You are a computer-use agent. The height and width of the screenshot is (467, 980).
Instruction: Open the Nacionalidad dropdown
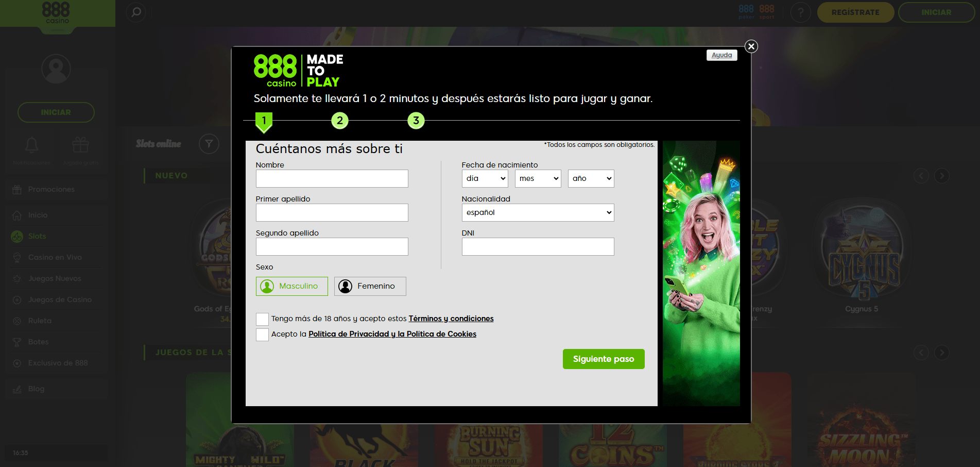[538, 212]
